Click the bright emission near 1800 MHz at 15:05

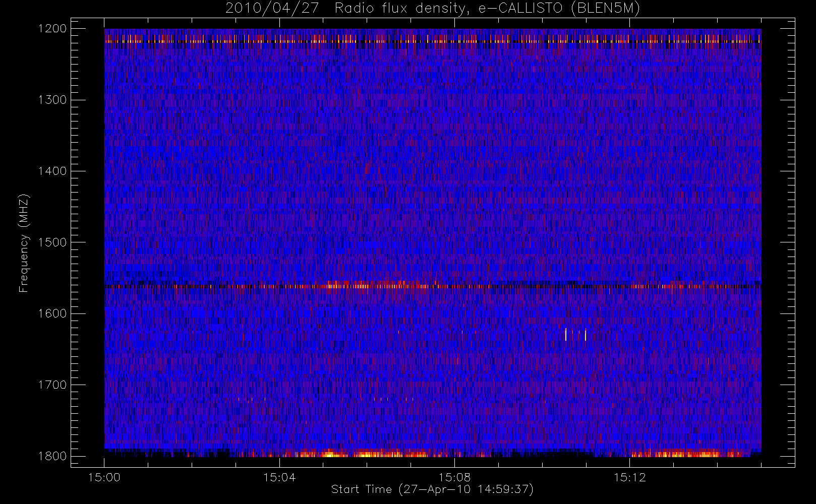coord(330,454)
